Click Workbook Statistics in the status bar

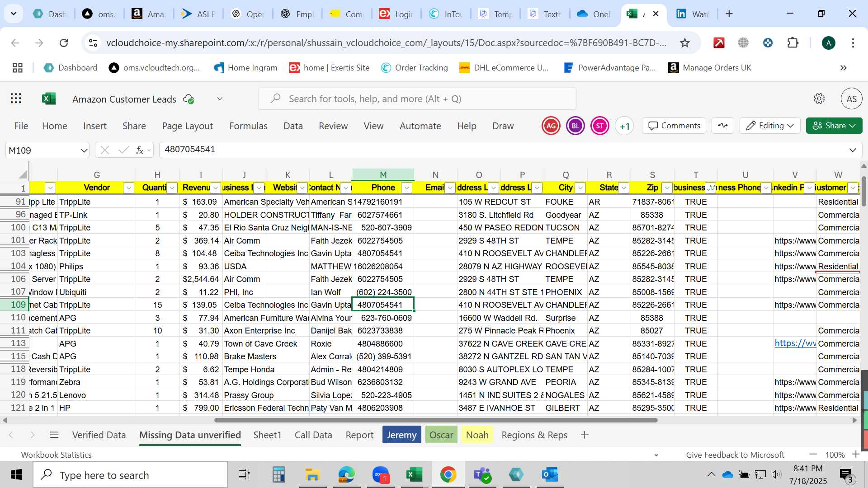[x=56, y=455]
